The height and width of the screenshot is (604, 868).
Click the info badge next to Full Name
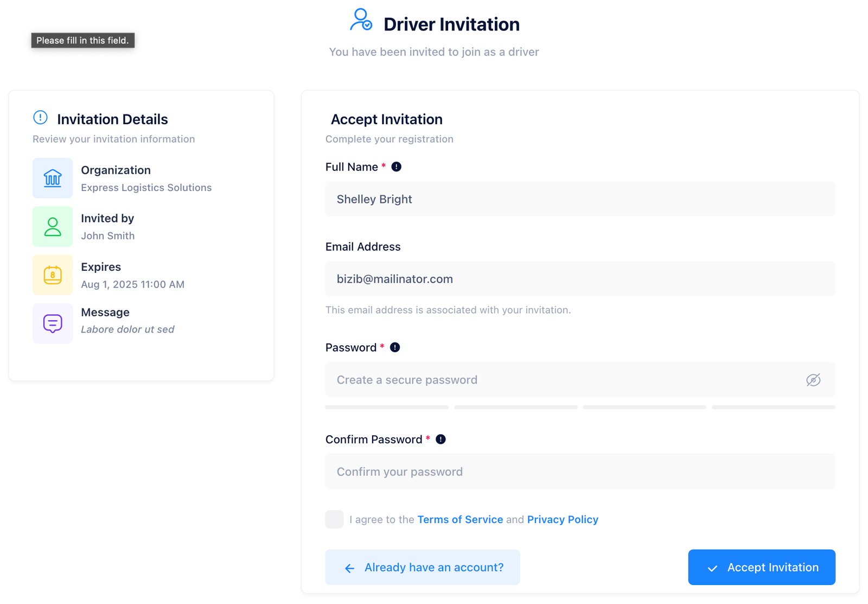click(x=397, y=167)
